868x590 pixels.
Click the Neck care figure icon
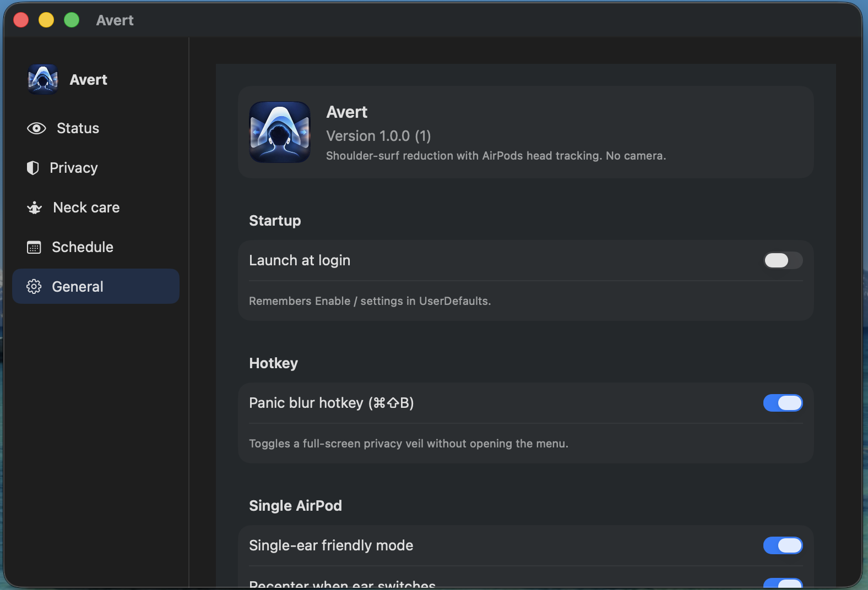(x=35, y=207)
